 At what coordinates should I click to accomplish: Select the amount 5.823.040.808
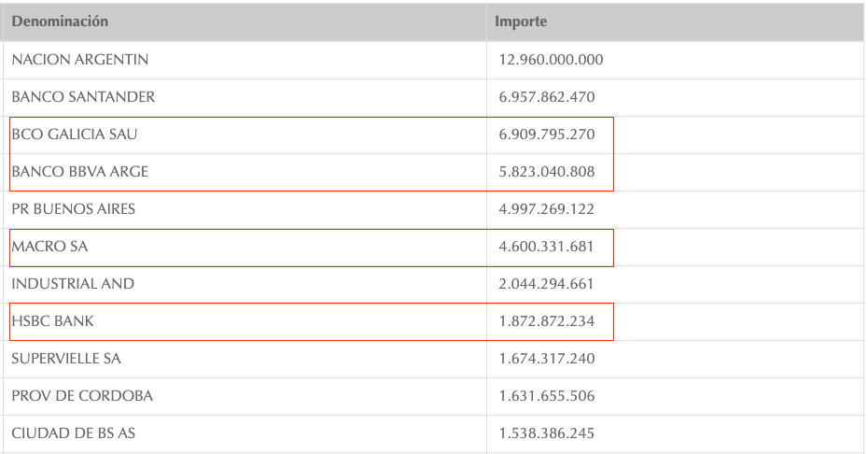click(x=547, y=172)
